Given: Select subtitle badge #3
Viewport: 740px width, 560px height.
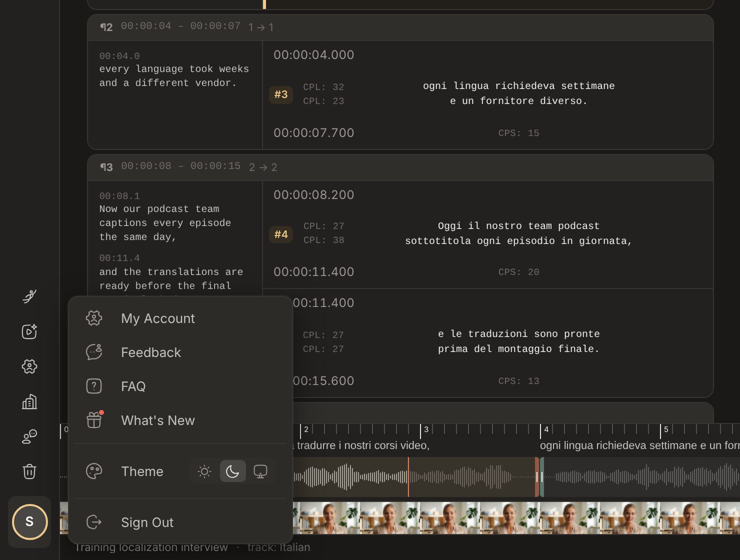Looking at the screenshot, I should click(x=281, y=94).
